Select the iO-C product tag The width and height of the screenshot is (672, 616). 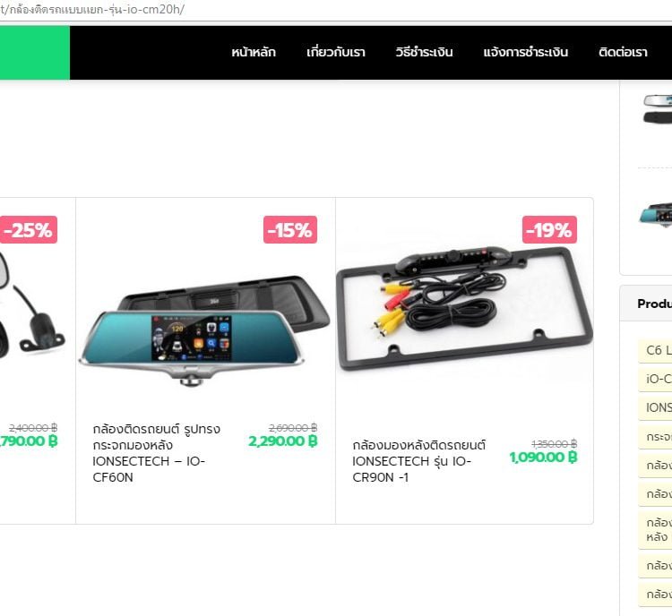655,379
